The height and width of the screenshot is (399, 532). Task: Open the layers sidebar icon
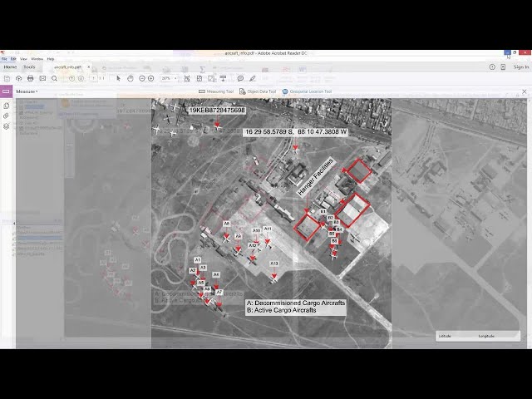(6, 126)
